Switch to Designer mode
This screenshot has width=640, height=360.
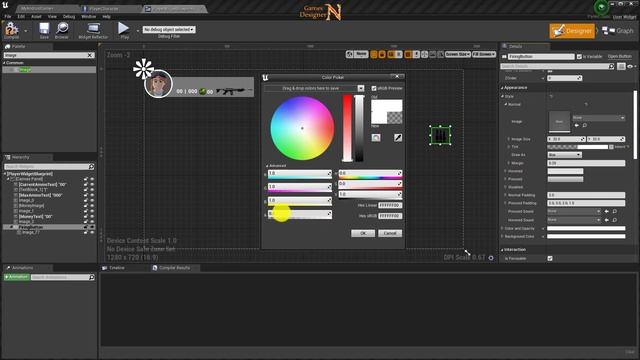(x=571, y=31)
